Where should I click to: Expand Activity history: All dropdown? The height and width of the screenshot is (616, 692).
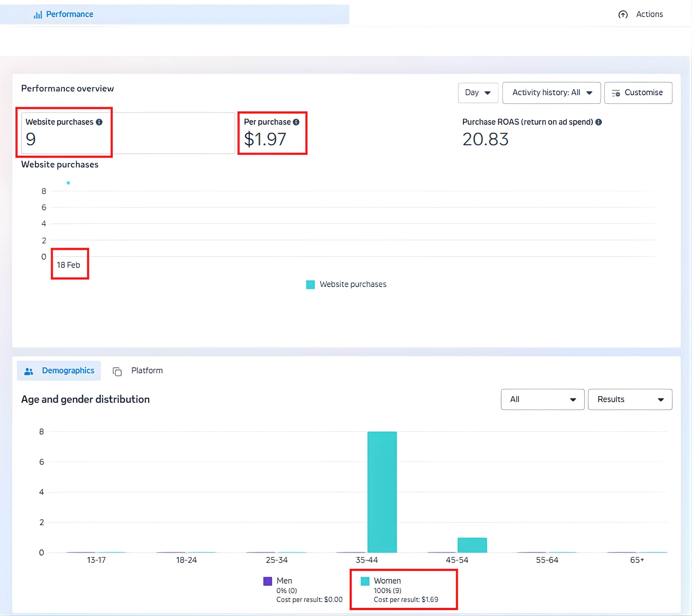[551, 93]
